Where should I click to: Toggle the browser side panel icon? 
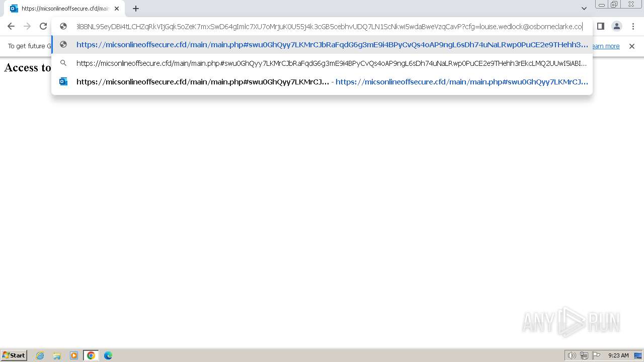click(600, 26)
